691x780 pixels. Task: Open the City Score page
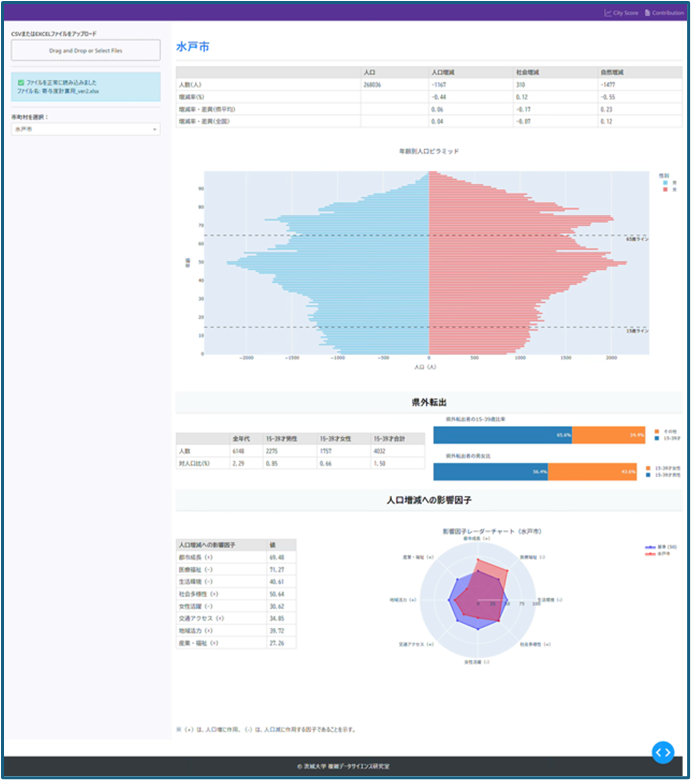[x=624, y=13]
